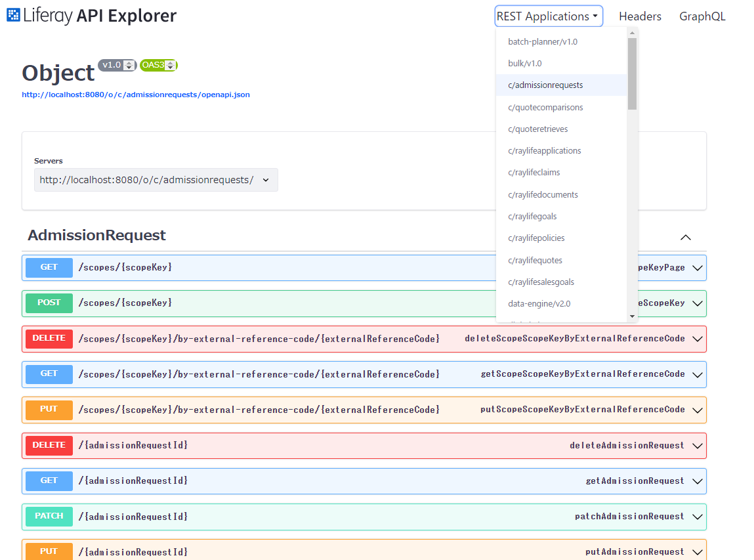Viewport: 754px width, 560px height.
Task: Click the PATCH badge for /{admissionRequestId}
Action: (49, 517)
